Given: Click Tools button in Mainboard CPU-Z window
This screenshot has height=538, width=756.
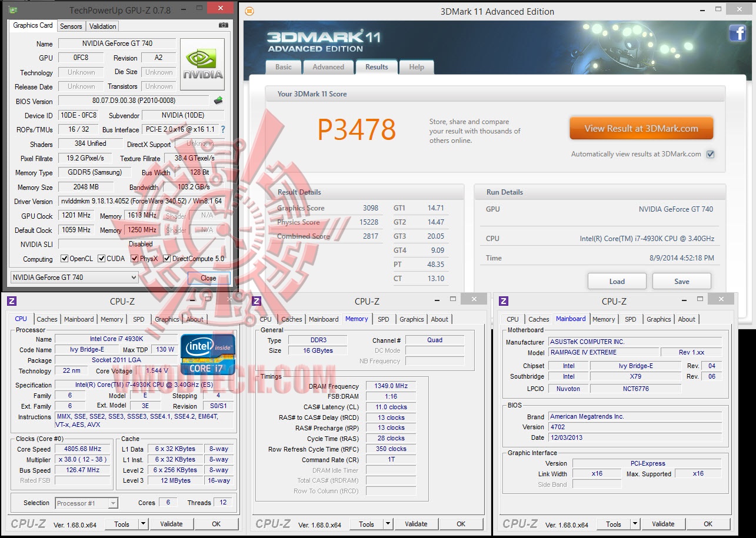Looking at the screenshot, I should (x=613, y=524).
